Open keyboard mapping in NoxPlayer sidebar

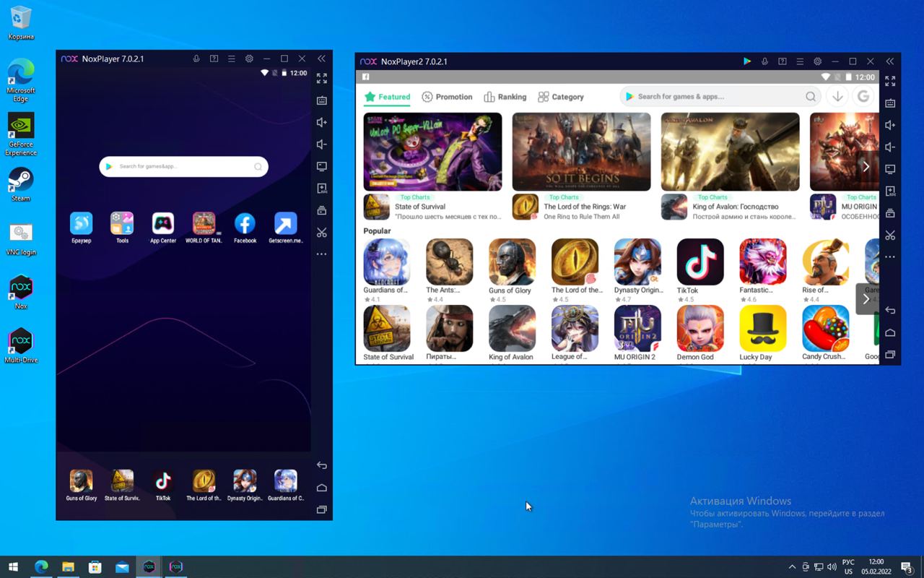(x=322, y=100)
